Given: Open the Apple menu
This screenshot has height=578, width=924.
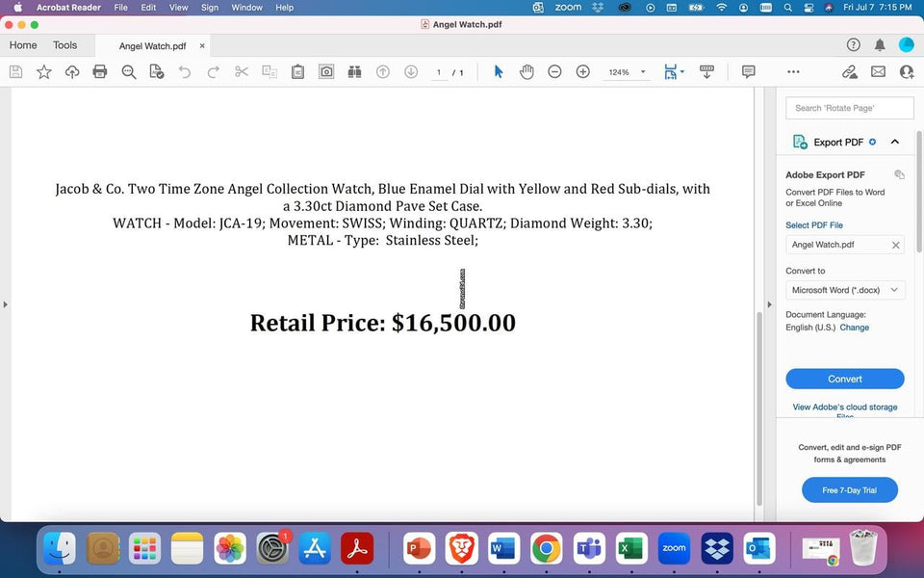Looking at the screenshot, I should tap(17, 8).
